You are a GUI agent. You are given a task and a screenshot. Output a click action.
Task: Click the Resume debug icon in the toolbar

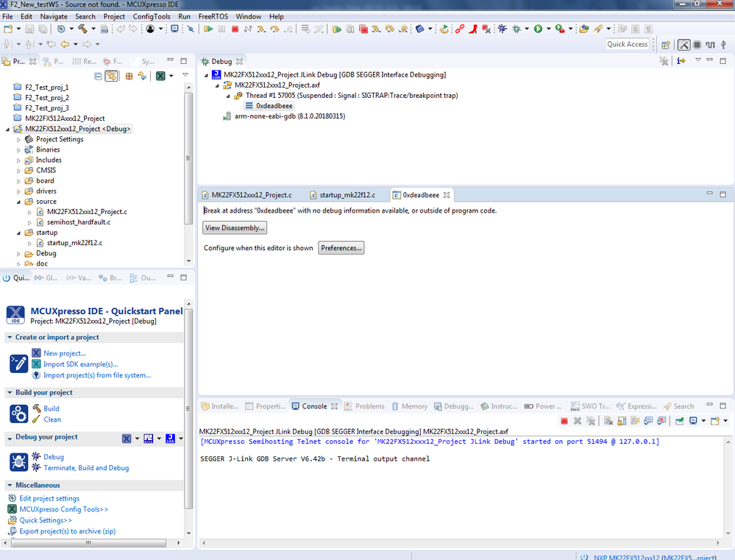click(x=209, y=29)
